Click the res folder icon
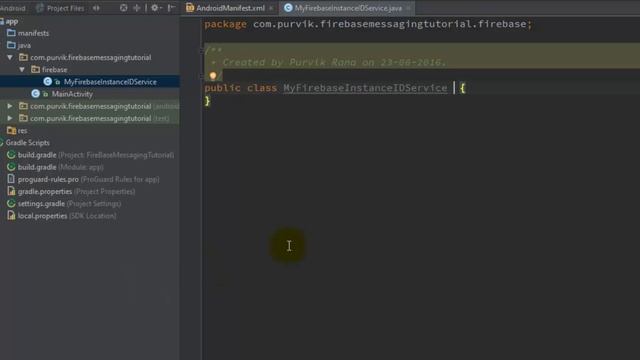Viewport: 640px width, 360px height. click(x=11, y=130)
